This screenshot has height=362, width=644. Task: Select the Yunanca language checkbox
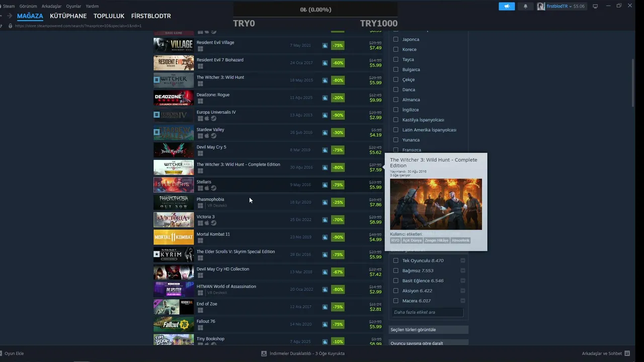pos(395,140)
